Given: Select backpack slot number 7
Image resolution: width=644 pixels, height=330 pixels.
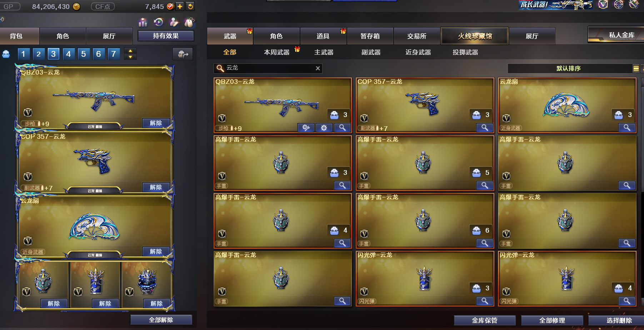Looking at the screenshot, I should tap(114, 54).
